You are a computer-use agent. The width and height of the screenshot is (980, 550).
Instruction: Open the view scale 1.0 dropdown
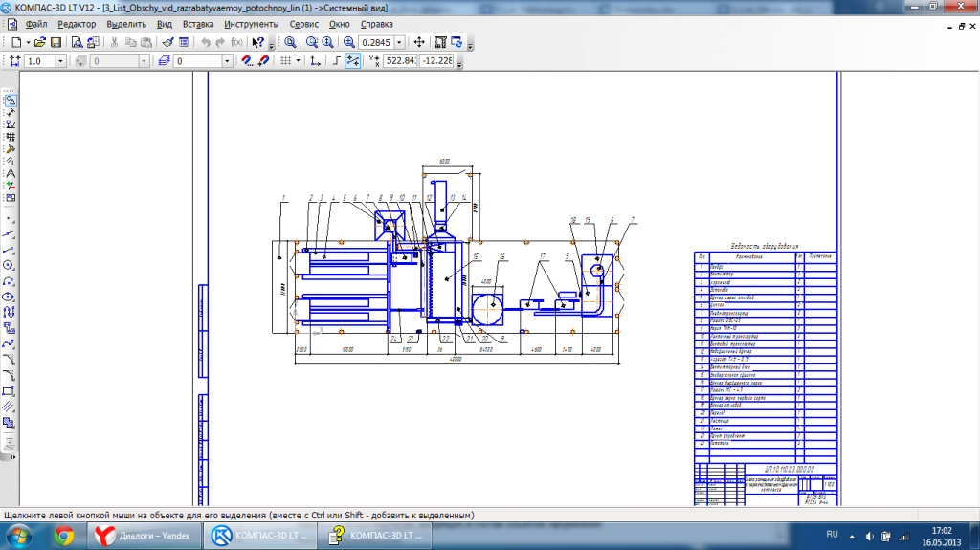tap(60, 61)
